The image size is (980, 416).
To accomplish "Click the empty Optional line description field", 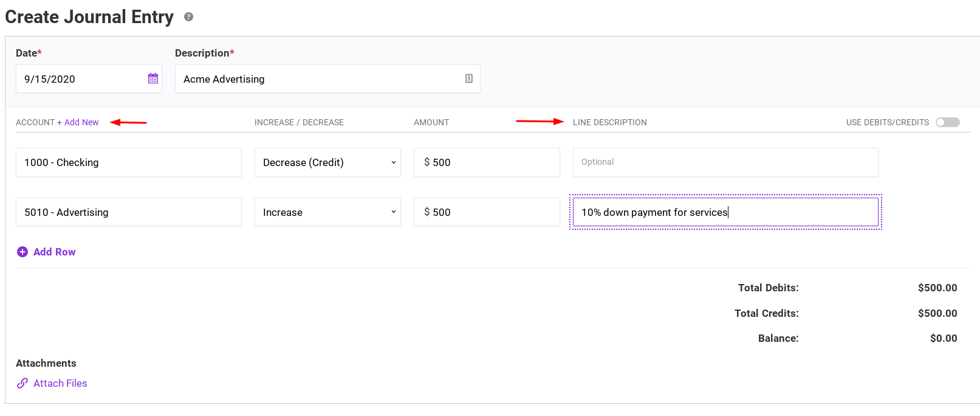I will pyautogui.click(x=725, y=162).
